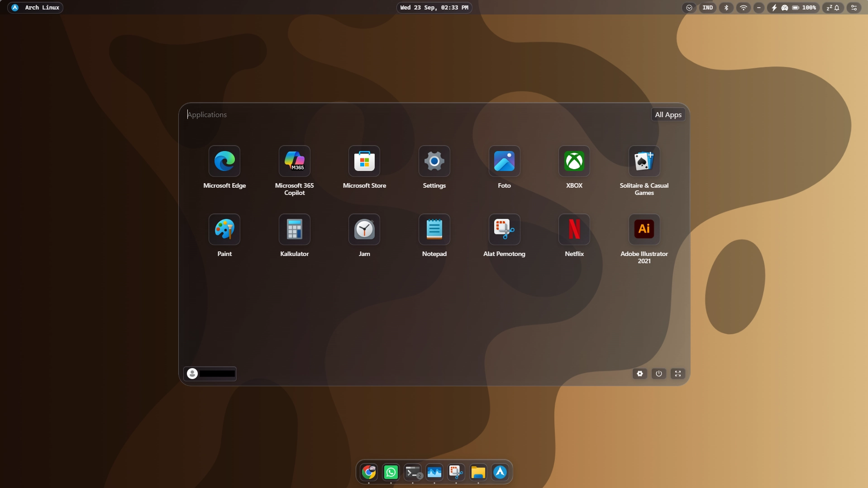Toggle launcher fullscreen mode
868x488 pixels.
click(x=678, y=374)
